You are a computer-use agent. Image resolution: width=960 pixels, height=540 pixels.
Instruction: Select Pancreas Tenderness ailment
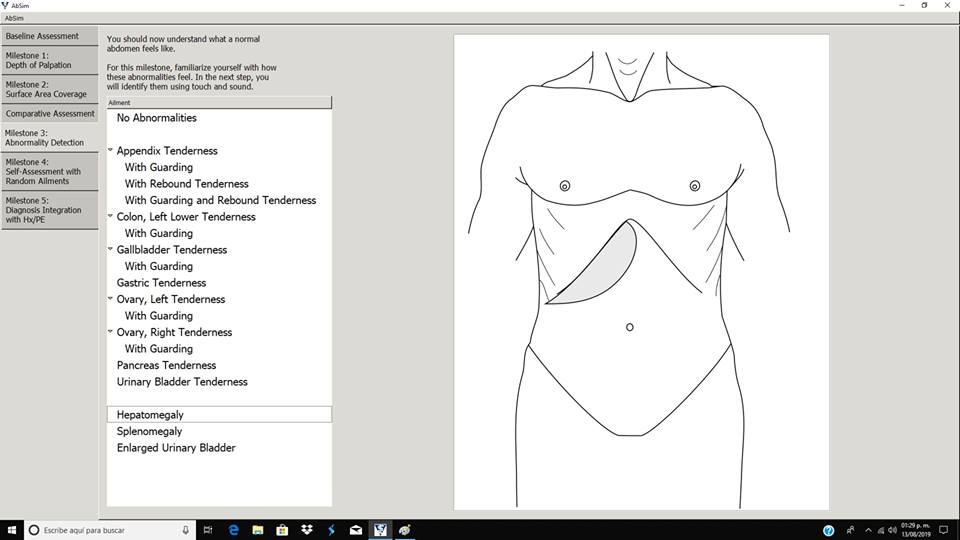coord(167,366)
